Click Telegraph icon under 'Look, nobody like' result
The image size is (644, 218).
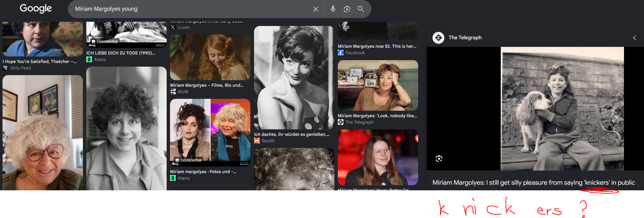coord(341,122)
